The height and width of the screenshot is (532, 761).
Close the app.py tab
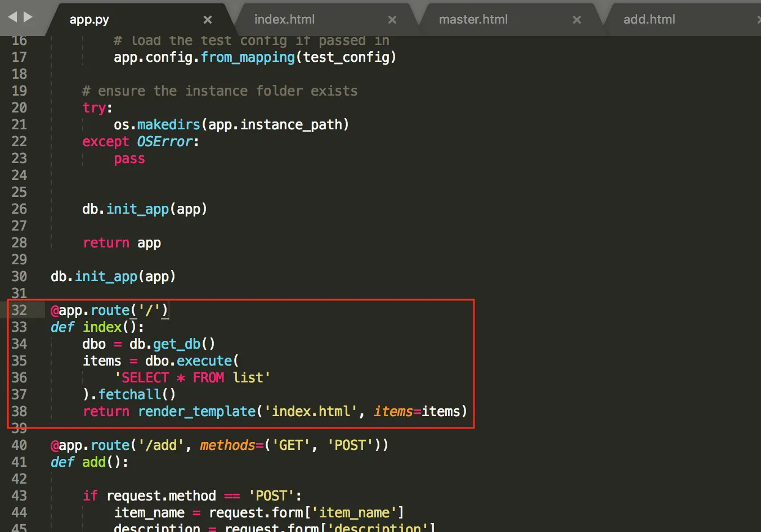(208, 20)
